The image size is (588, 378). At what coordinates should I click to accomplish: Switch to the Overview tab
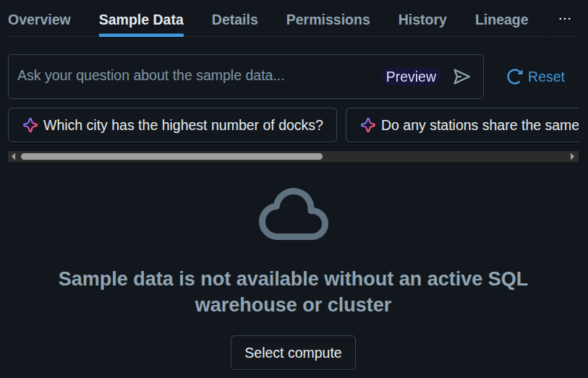(39, 20)
